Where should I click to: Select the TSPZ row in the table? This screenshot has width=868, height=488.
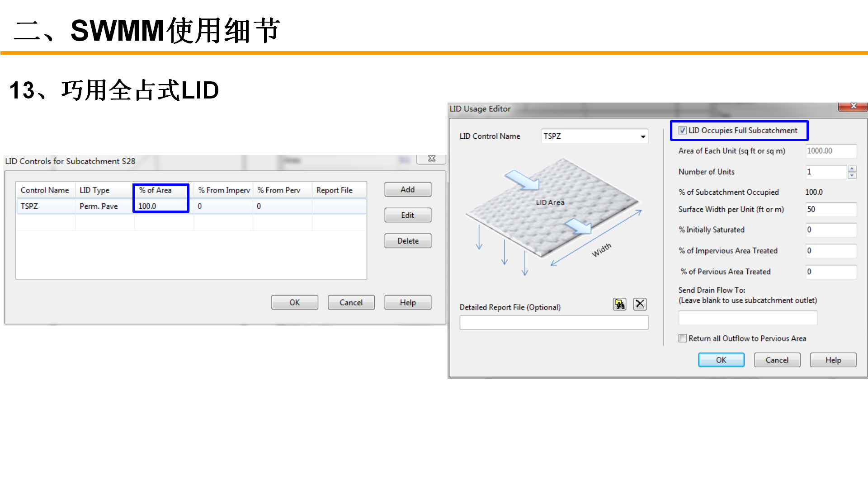pos(45,206)
